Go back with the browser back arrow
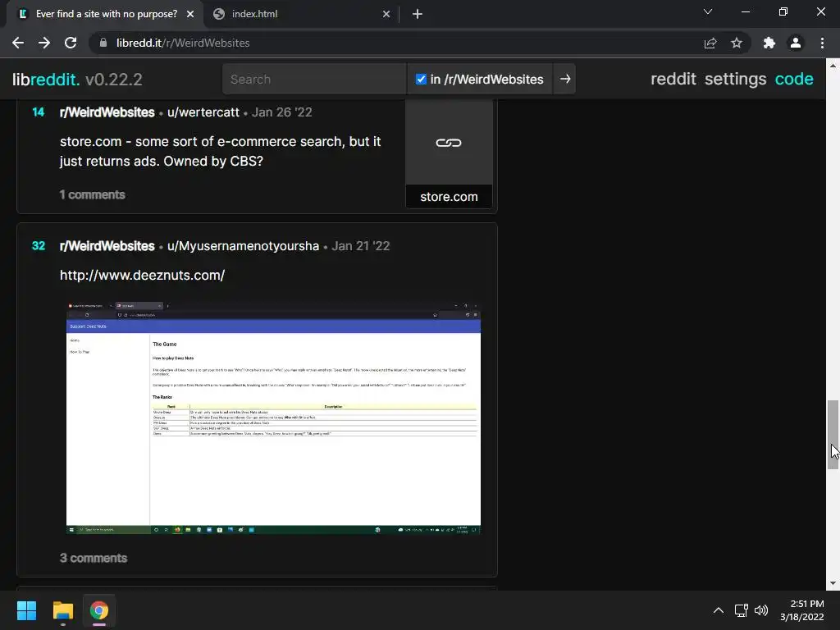 point(18,43)
